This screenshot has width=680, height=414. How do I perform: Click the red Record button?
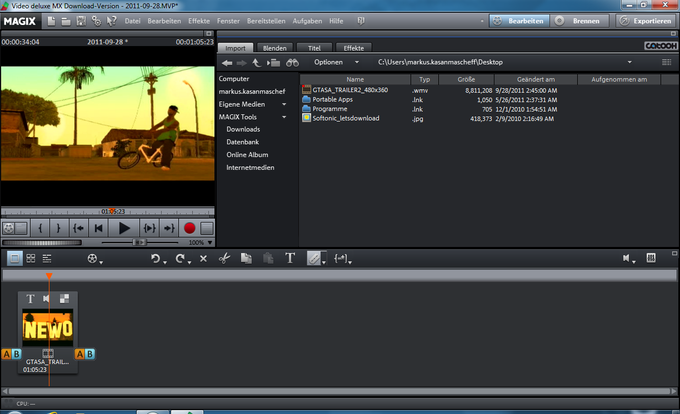click(189, 228)
